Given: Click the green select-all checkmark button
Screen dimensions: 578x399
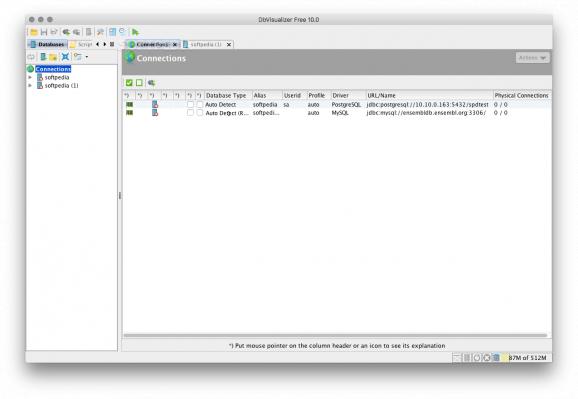Looking at the screenshot, I should point(129,83).
